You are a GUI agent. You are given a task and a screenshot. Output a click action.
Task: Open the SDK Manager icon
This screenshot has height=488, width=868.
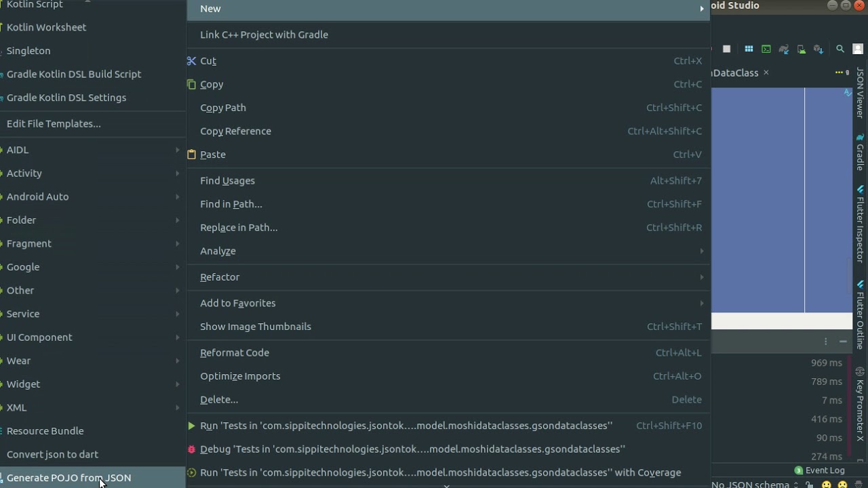pos(818,49)
